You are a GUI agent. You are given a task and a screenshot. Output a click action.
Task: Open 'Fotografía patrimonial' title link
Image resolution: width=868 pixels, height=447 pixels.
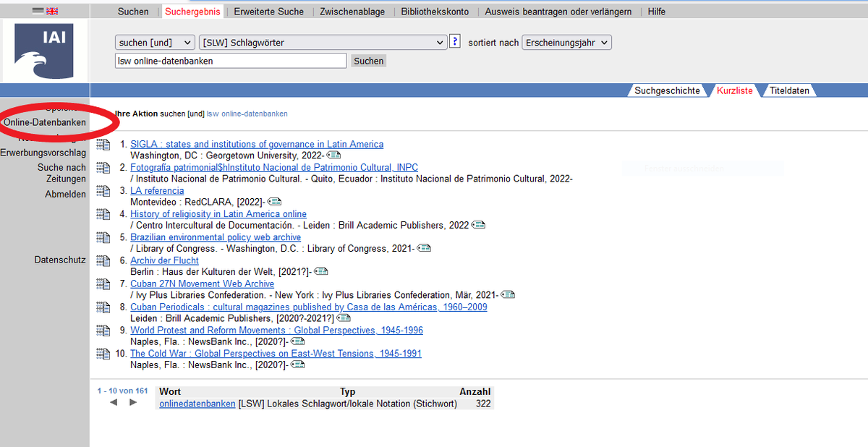(x=274, y=167)
